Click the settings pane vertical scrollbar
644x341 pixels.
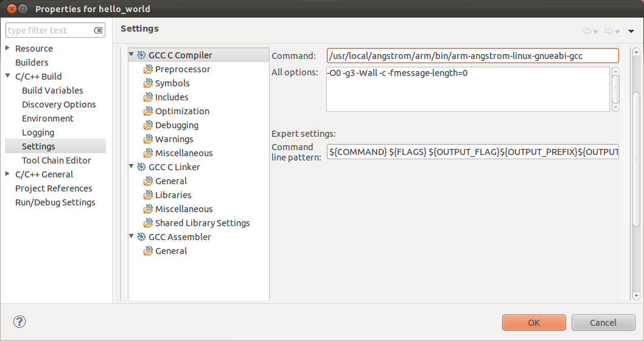click(636, 174)
